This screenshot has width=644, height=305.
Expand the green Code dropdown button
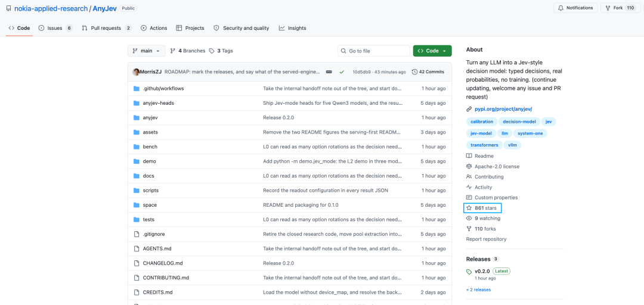(x=432, y=51)
